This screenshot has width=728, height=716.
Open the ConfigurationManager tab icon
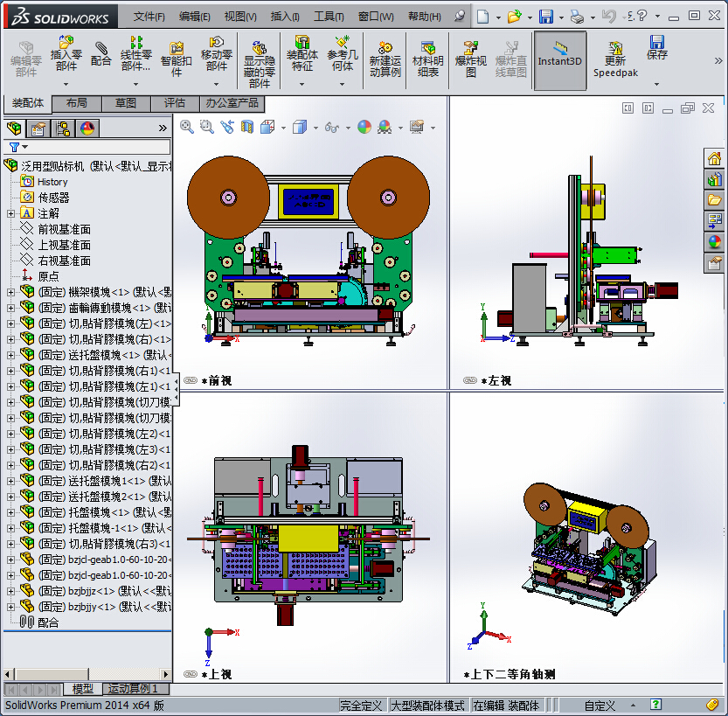point(62,129)
